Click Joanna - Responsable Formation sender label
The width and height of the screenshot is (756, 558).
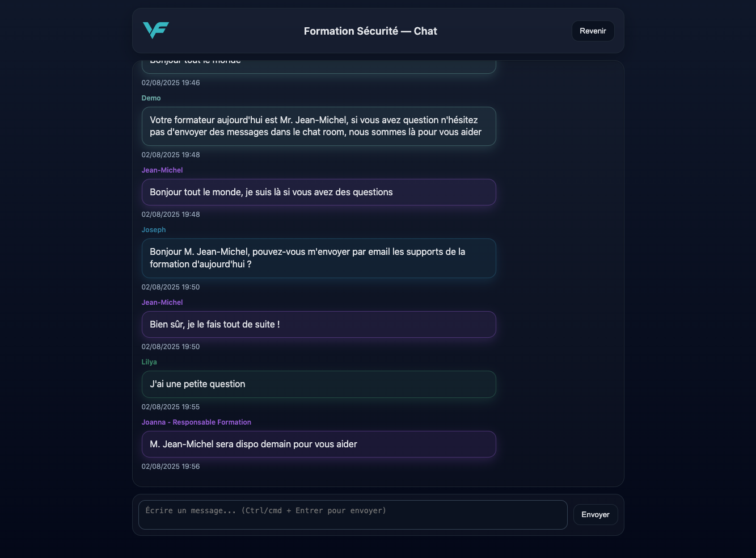point(196,422)
